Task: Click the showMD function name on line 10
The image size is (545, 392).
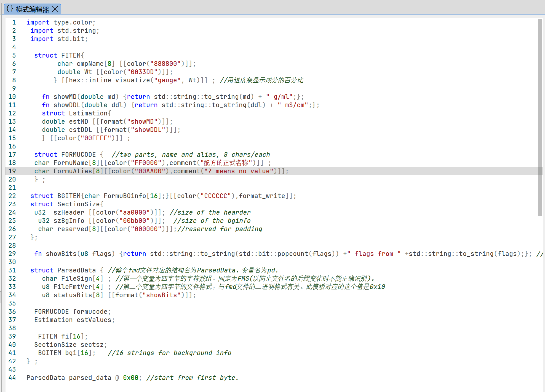Action: pos(65,97)
